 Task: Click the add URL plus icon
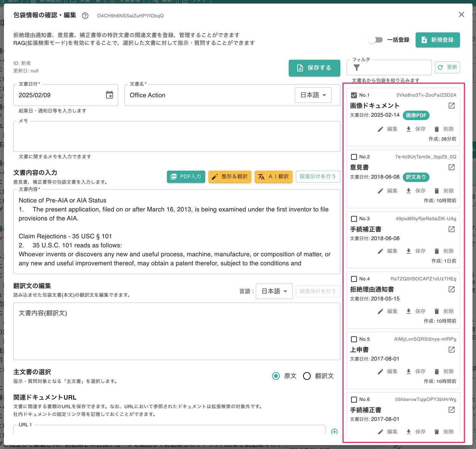(334, 432)
